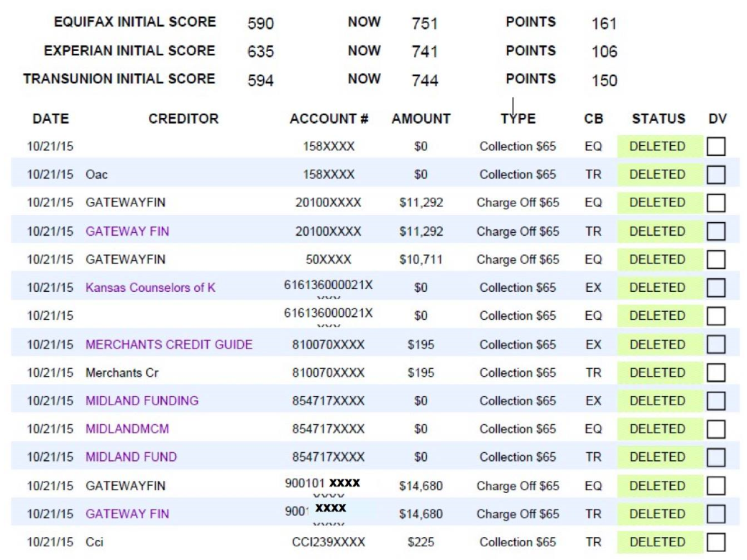Tick the DV box on MIDLAND FUNDING row
Image resolution: width=747 pixels, height=560 pixels.
(716, 401)
